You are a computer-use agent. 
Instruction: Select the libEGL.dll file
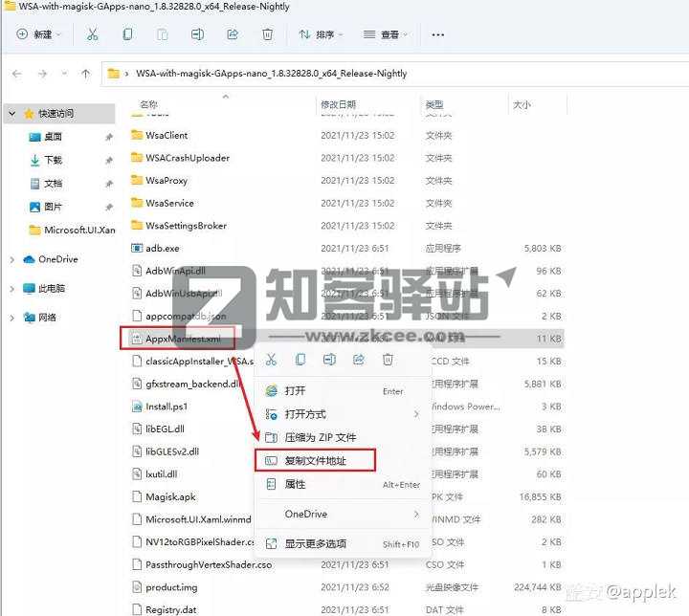click(x=165, y=429)
